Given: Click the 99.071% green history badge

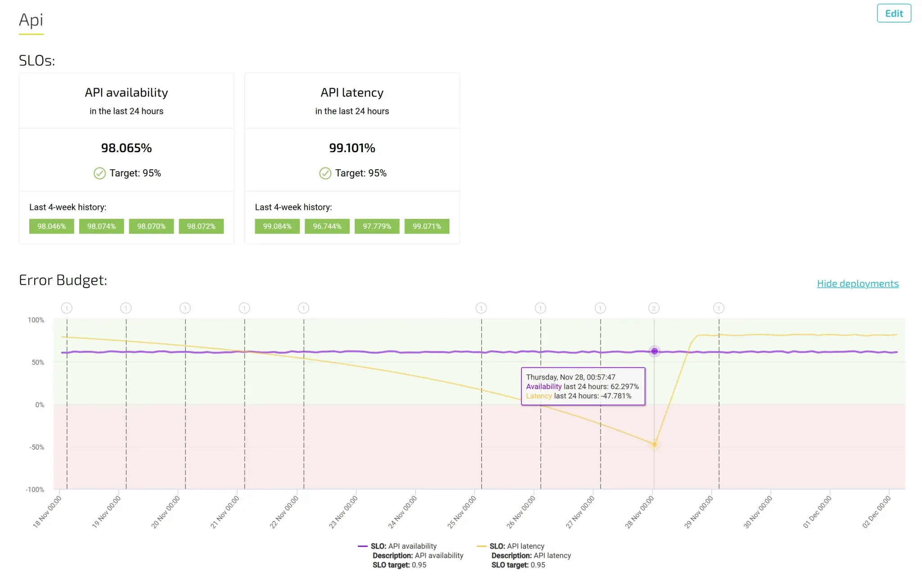Looking at the screenshot, I should pyautogui.click(x=427, y=226).
